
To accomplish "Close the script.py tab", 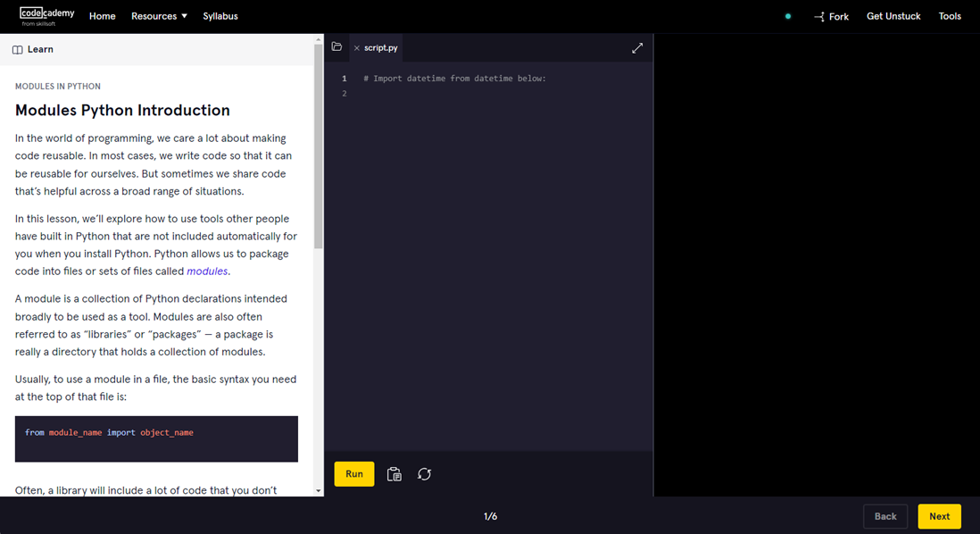I will coord(357,48).
